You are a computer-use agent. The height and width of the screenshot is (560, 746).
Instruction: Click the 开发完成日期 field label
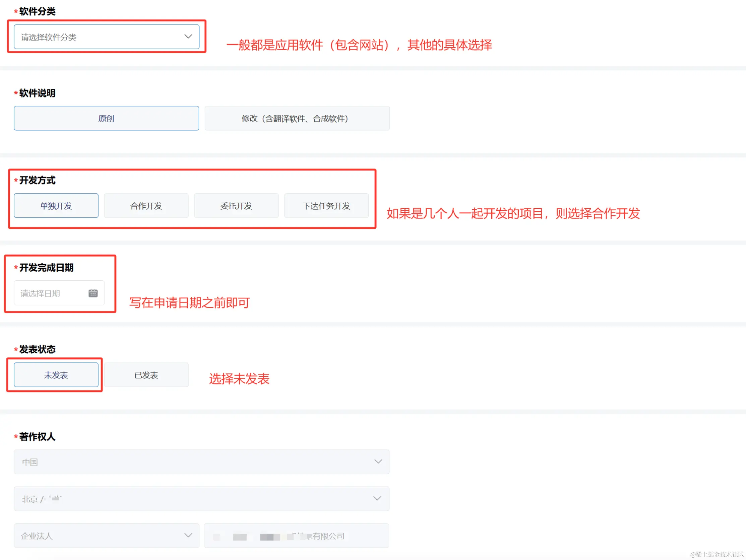click(x=46, y=268)
